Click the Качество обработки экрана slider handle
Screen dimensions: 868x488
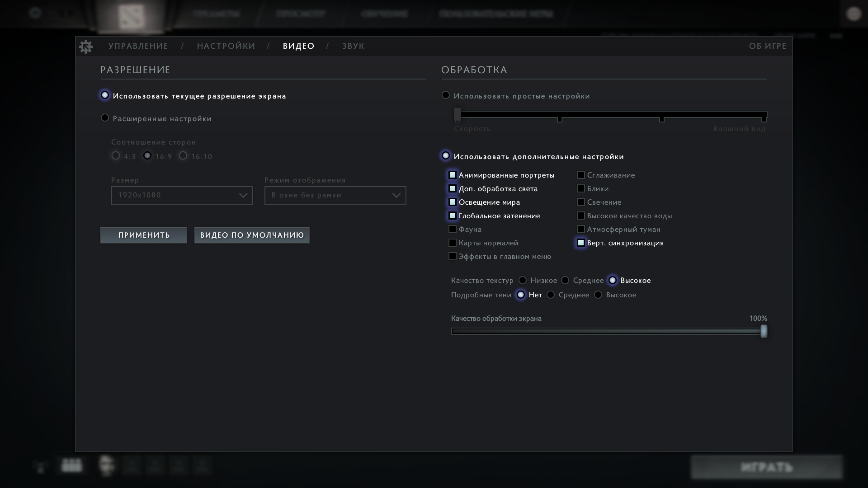pyautogui.click(x=764, y=331)
